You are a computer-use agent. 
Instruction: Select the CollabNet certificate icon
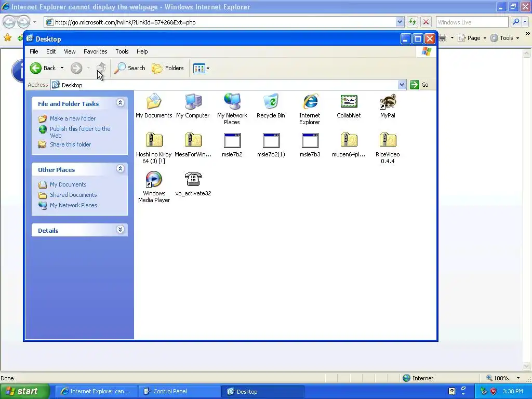(x=349, y=106)
